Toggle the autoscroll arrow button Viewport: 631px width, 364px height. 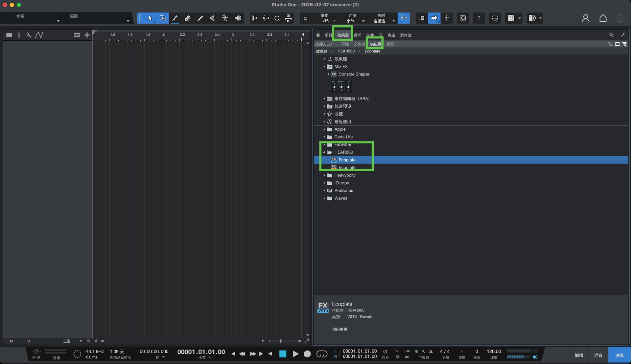434,18
